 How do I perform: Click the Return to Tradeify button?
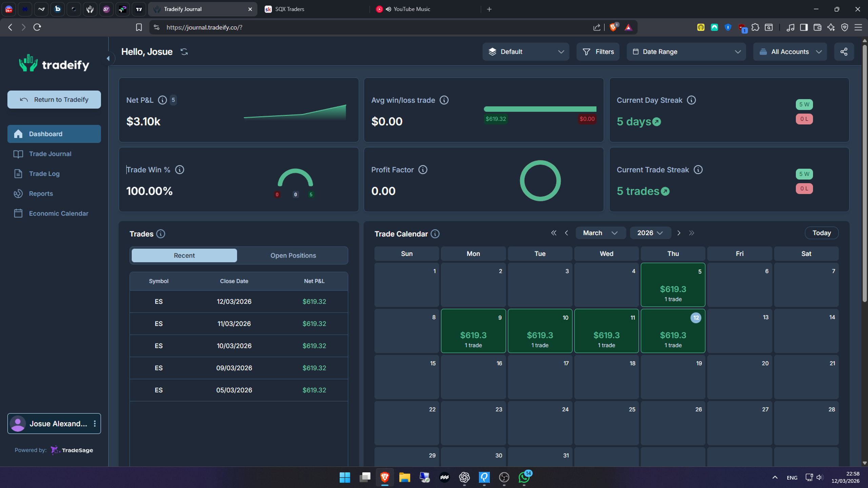coord(54,100)
